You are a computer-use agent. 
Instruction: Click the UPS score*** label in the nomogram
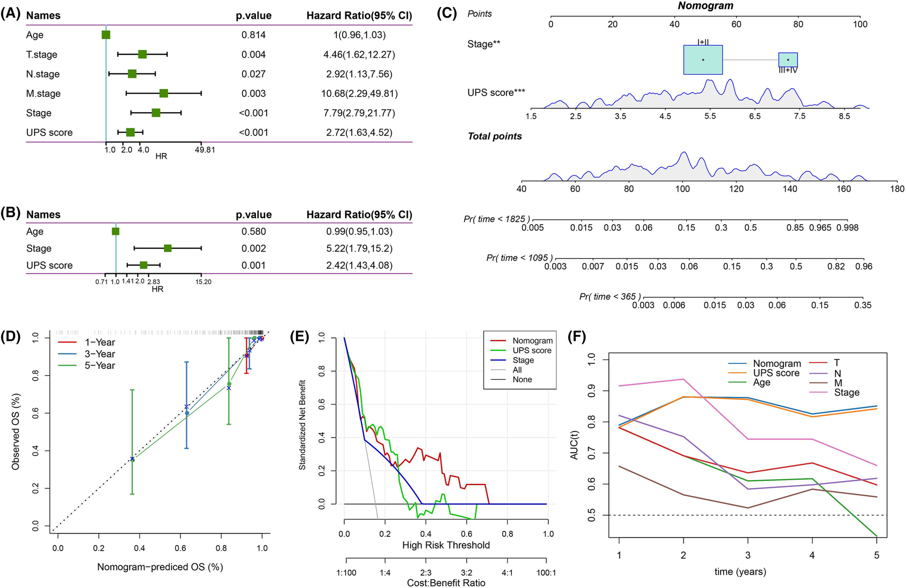click(496, 93)
